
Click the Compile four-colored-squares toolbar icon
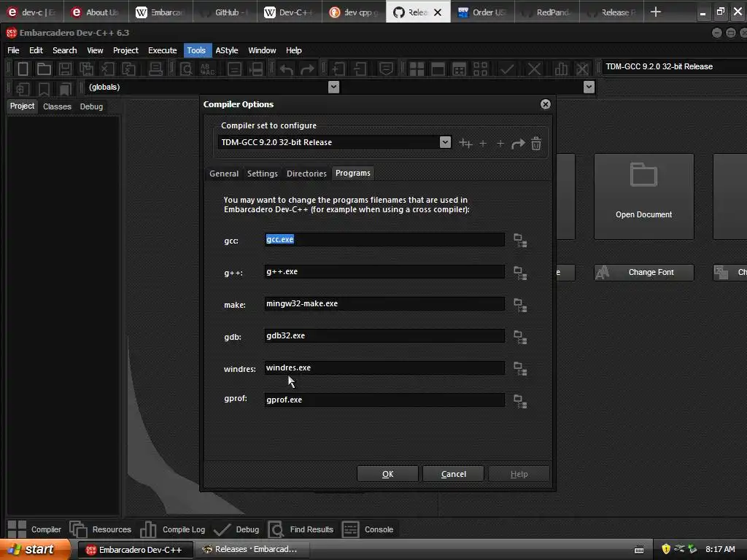point(417,69)
